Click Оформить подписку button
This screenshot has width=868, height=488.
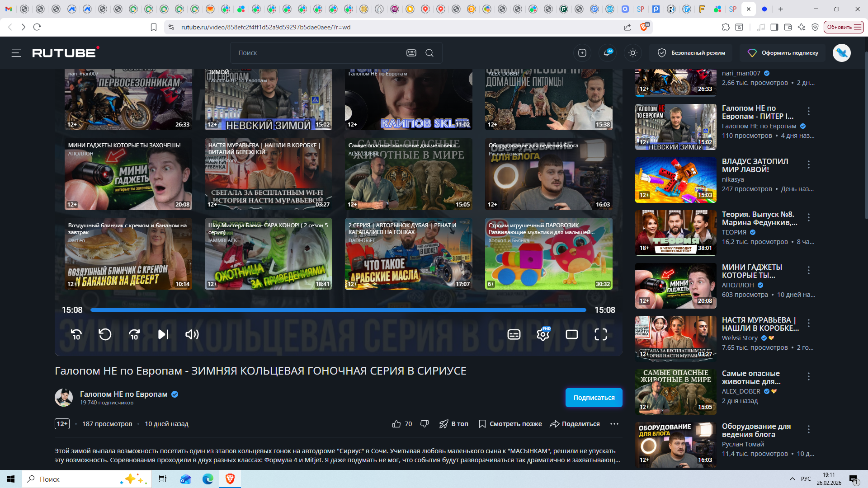783,53
